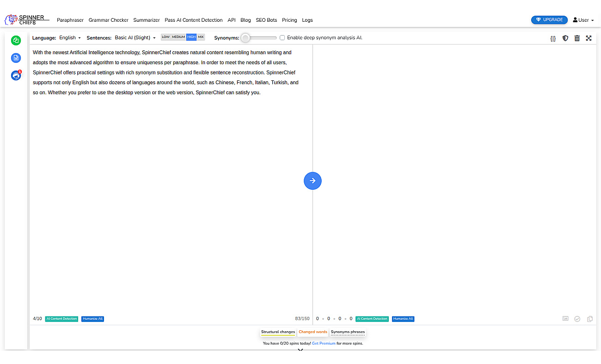Image resolution: width=601 pixels, height=364 pixels.
Task: Open the User account dropdown
Action: pyautogui.click(x=583, y=20)
